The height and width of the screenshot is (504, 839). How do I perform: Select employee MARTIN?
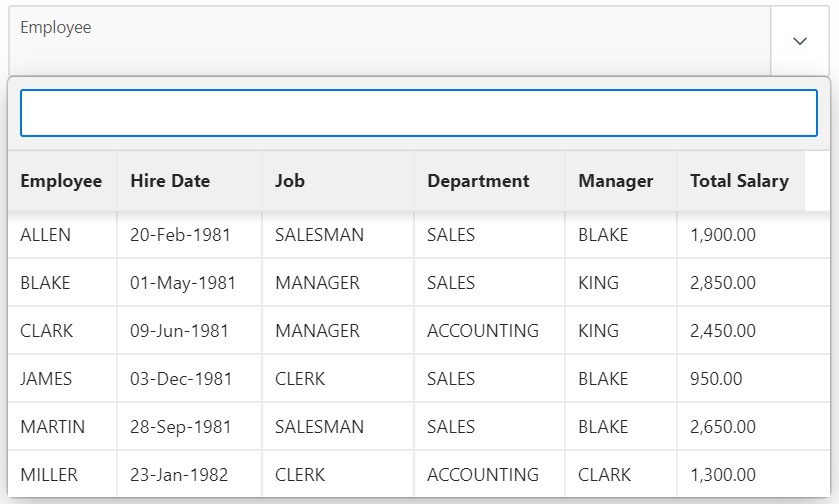52,427
